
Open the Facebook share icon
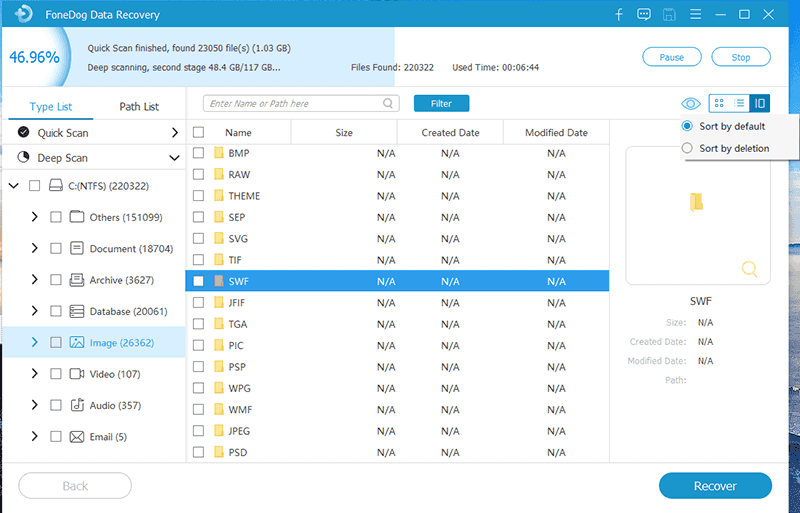619,15
